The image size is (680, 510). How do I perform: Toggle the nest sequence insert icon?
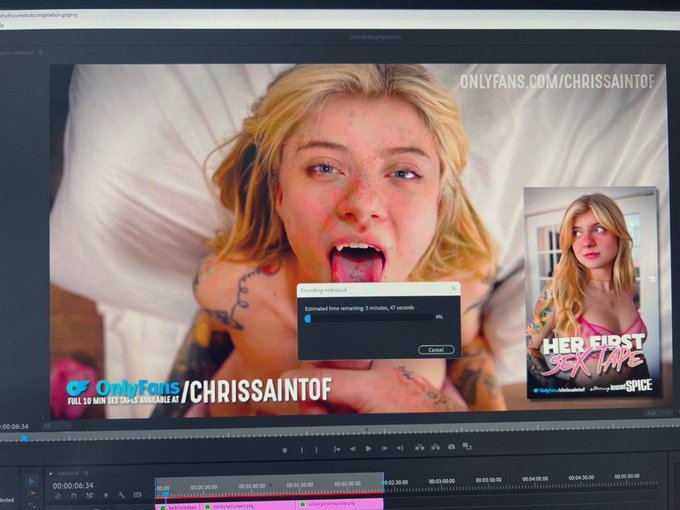click(58, 496)
